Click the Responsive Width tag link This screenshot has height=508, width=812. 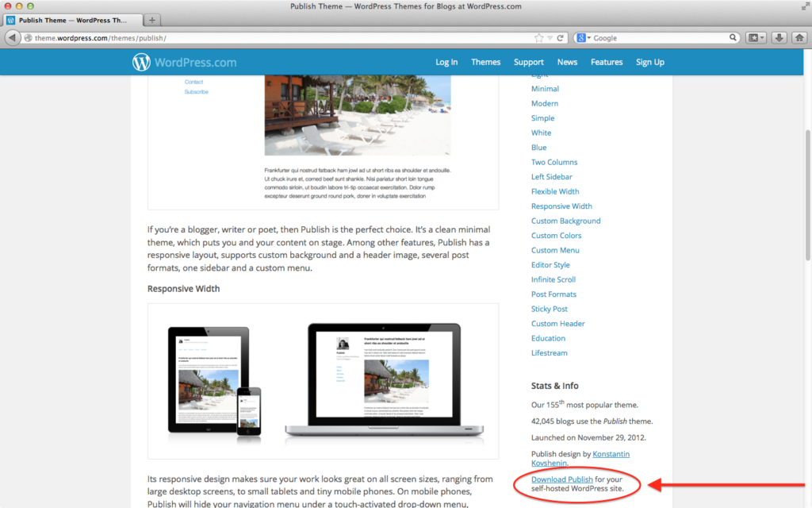pos(561,206)
